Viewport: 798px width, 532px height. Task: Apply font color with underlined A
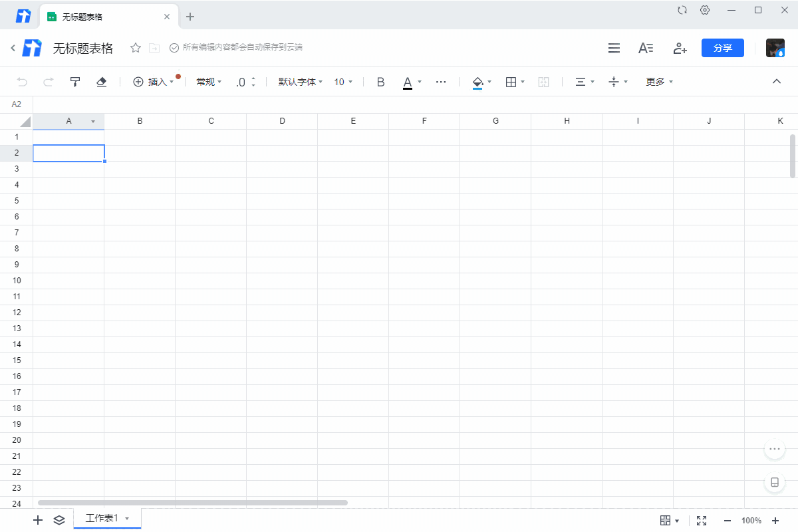[x=408, y=82]
